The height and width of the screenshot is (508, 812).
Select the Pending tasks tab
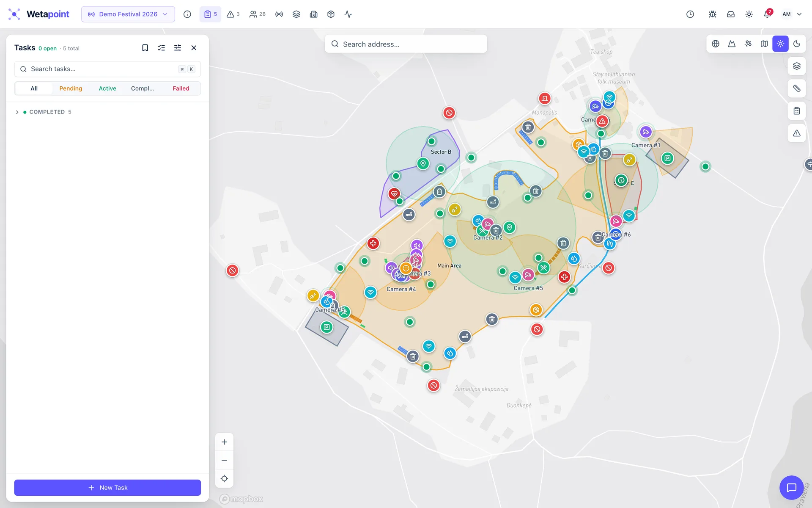click(71, 88)
